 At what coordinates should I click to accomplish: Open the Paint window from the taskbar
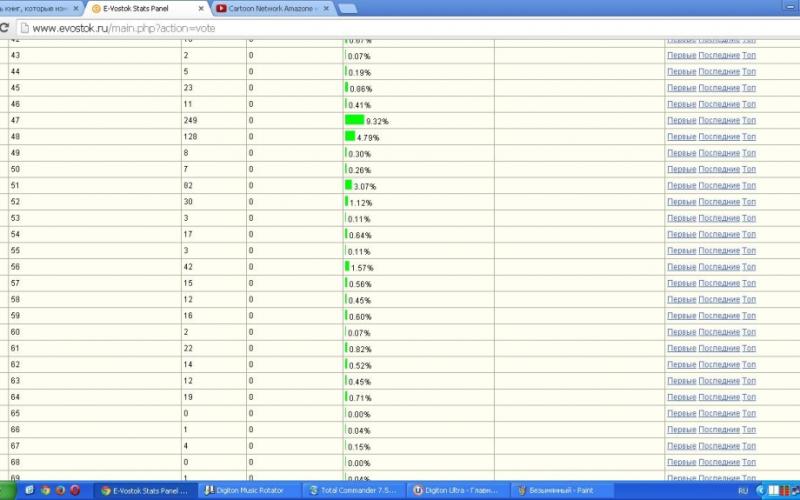tap(560, 491)
